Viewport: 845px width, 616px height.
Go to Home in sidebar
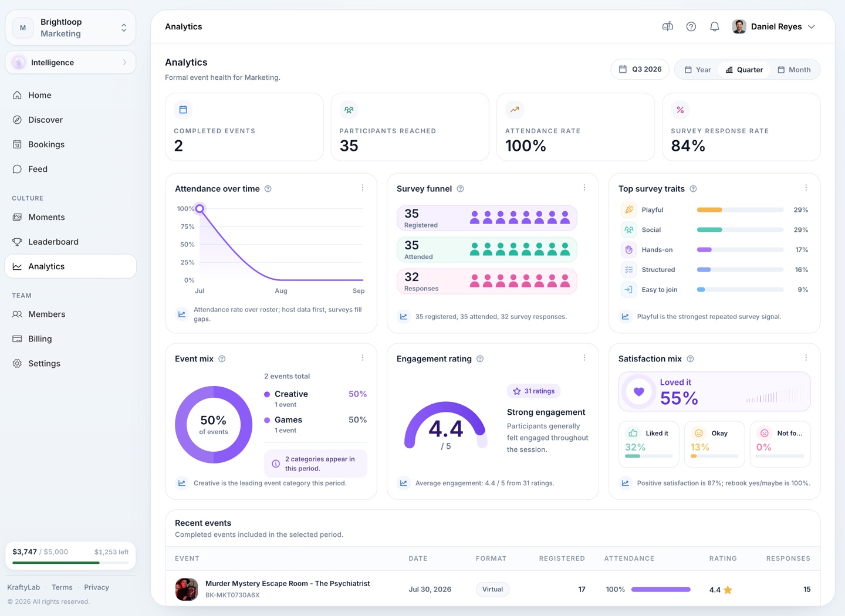point(70,95)
